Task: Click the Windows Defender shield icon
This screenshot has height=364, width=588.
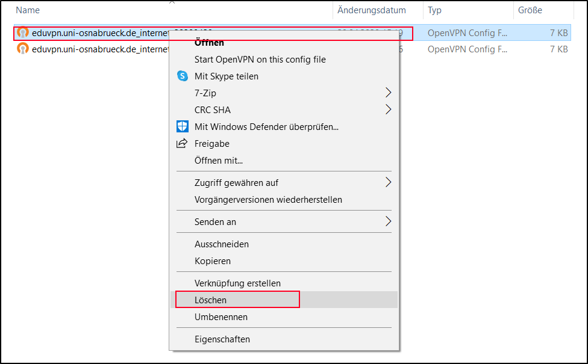Action: click(182, 127)
